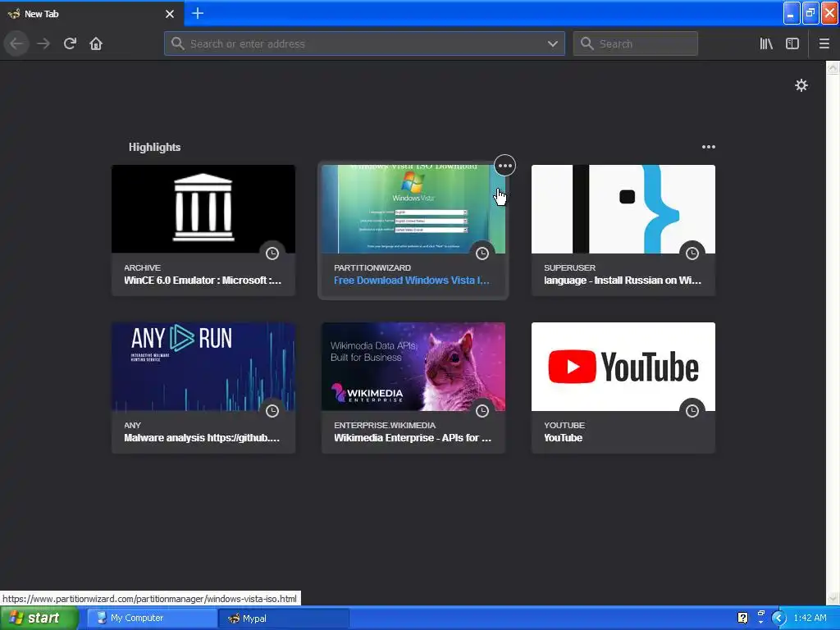Image resolution: width=840 pixels, height=630 pixels.
Task: Open the Wikimedia Enterprise thumbnail
Action: click(413, 367)
